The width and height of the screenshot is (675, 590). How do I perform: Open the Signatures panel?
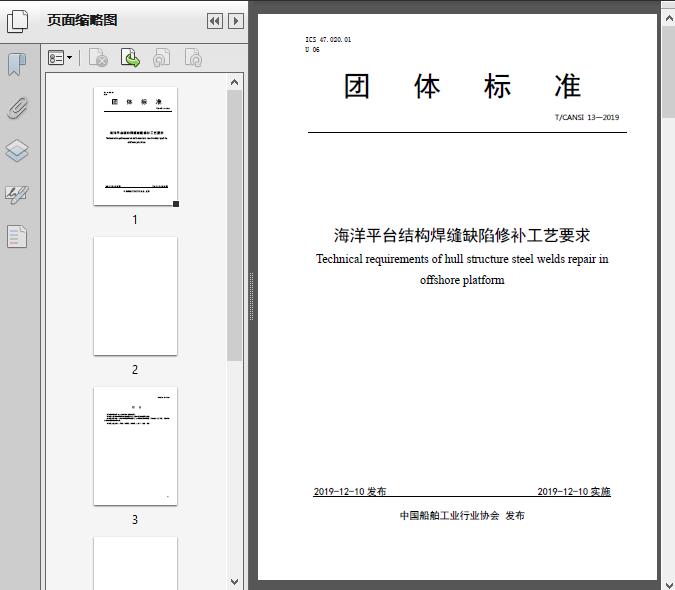point(17,194)
